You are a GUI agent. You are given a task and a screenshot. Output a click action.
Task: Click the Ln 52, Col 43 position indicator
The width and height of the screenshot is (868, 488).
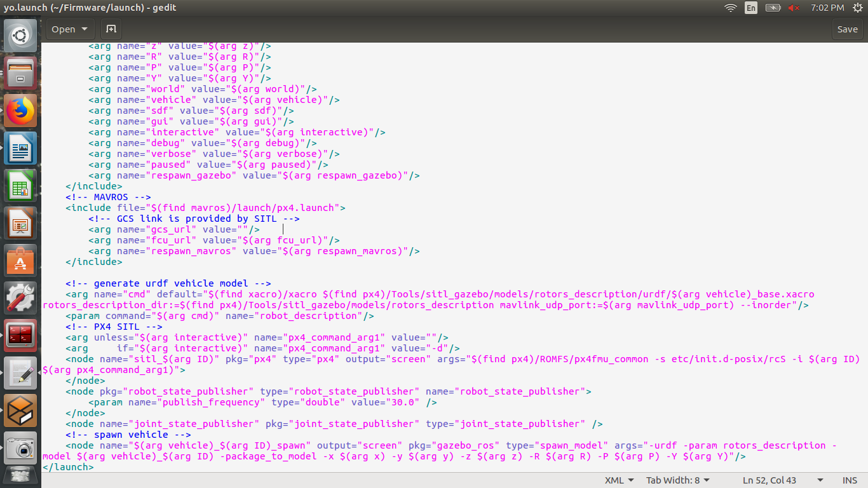770,480
